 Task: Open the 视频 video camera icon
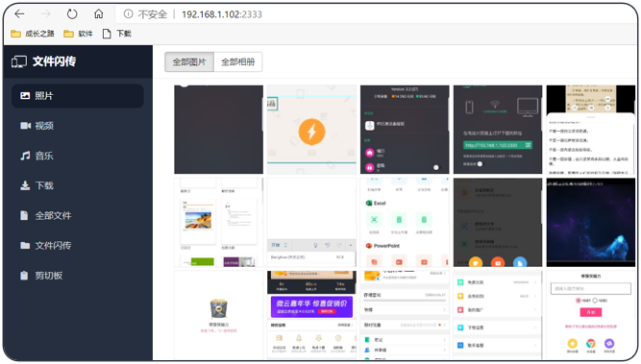[25, 126]
